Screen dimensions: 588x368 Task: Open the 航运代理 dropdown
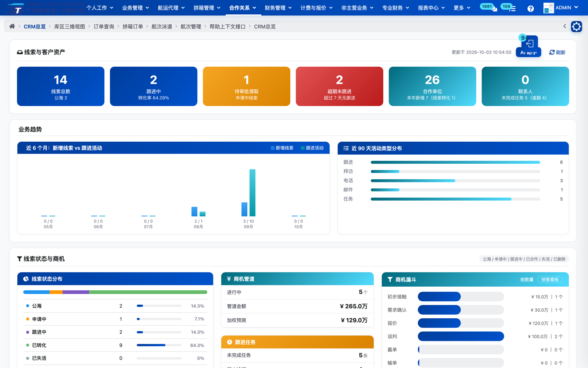click(x=171, y=8)
